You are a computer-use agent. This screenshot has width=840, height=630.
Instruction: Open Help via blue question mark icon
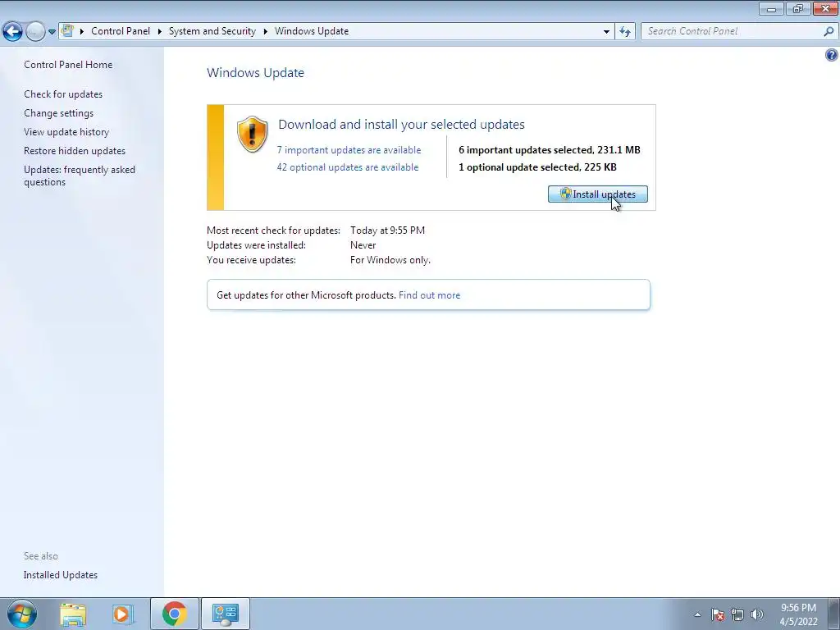click(x=832, y=55)
